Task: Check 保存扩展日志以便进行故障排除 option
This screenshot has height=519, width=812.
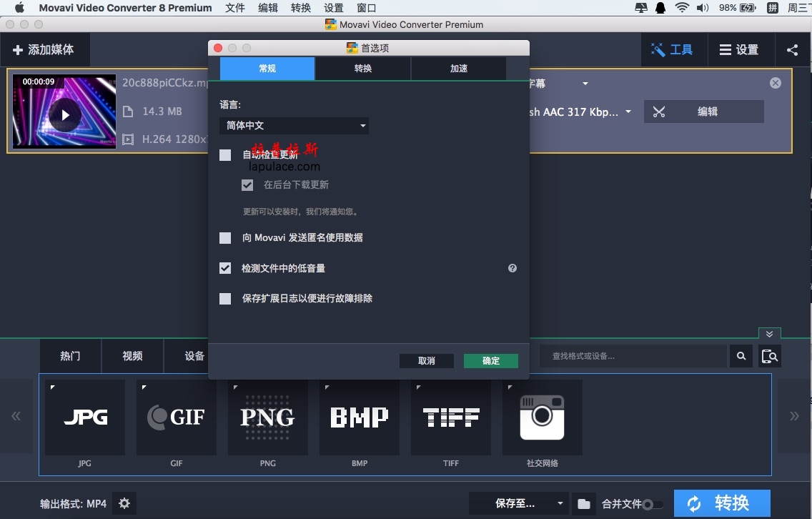Action: tap(225, 299)
